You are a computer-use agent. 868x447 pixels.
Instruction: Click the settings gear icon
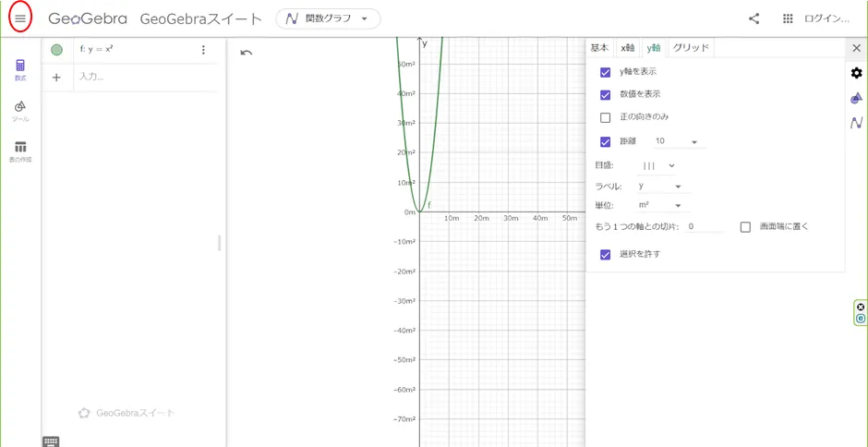click(856, 73)
